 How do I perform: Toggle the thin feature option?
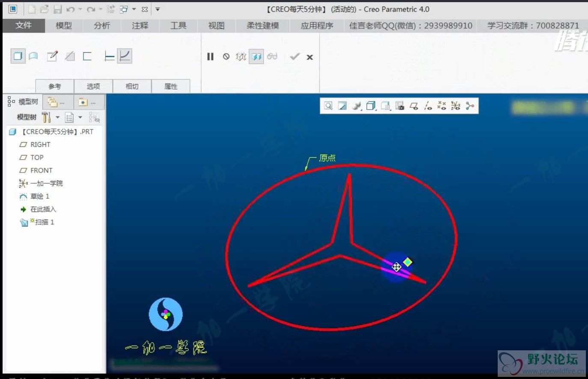(87, 56)
